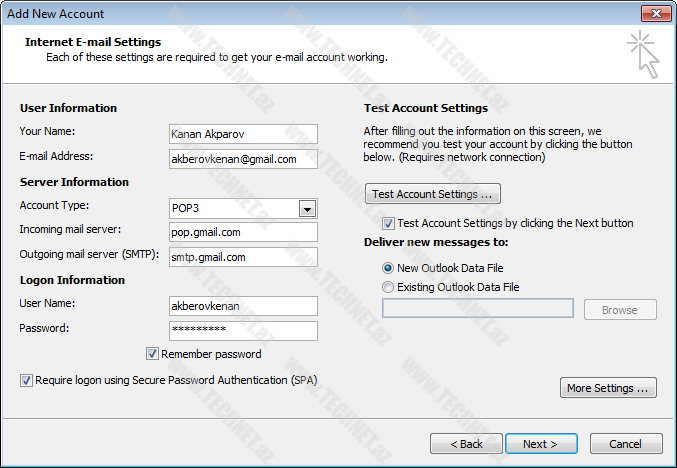This screenshot has height=468, width=677.
Task: Select Existing Outlook Data File radio button
Action: point(388,287)
